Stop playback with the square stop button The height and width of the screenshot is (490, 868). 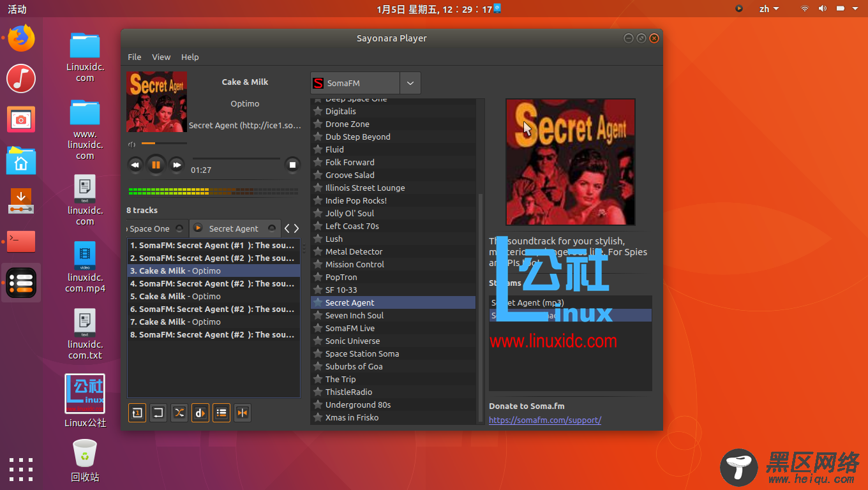pyautogui.click(x=292, y=165)
